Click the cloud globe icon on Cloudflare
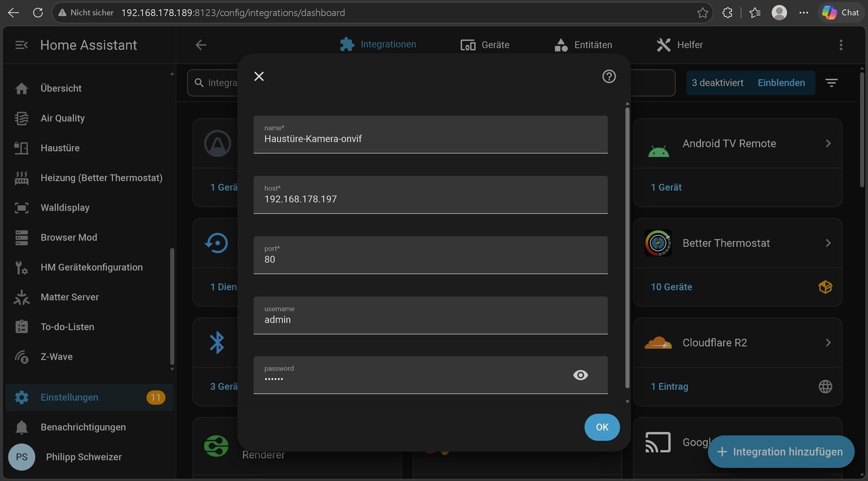Viewport: 868px width, 481px height. coord(825,387)
